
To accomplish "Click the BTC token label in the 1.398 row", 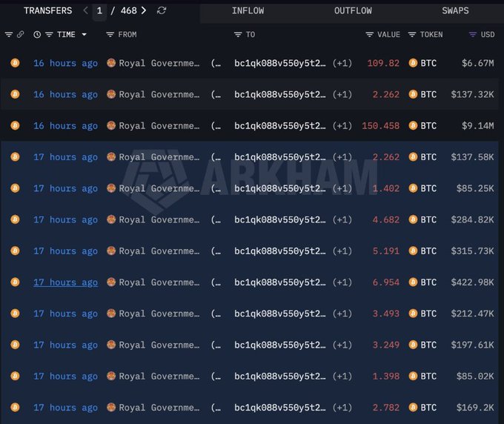I will [x=428, y=376].
